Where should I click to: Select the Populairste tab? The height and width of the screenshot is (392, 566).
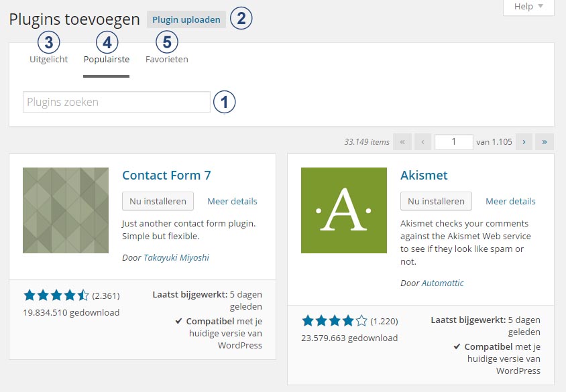[107, 59]
